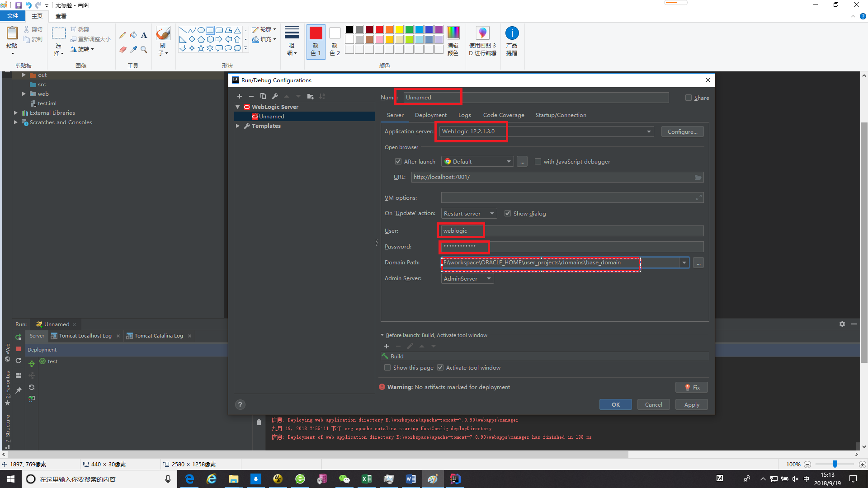Open the Startup/Connection tab

[561, 115]
